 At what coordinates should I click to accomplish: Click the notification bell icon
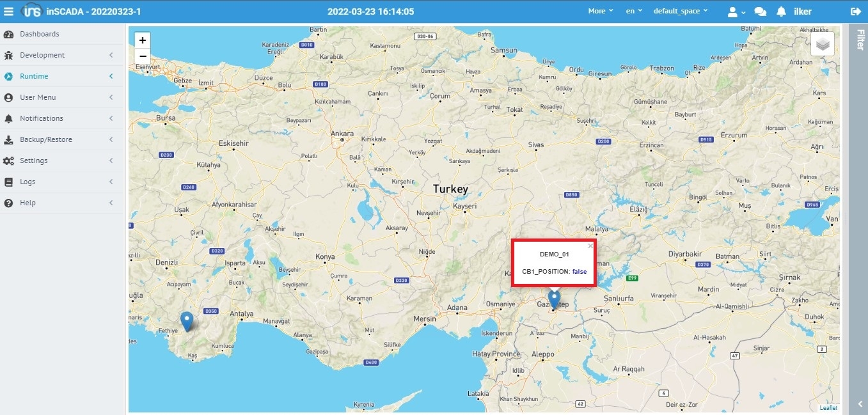781,12
